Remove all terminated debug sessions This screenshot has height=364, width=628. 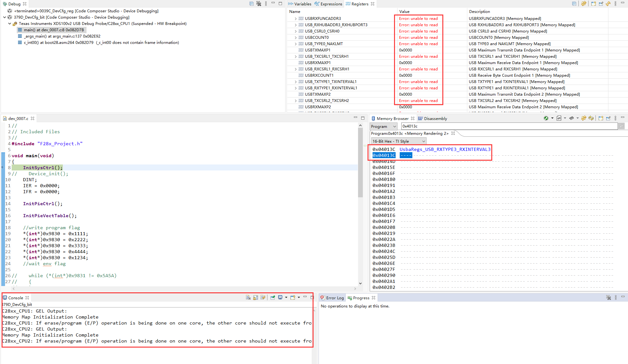(259, 3)
